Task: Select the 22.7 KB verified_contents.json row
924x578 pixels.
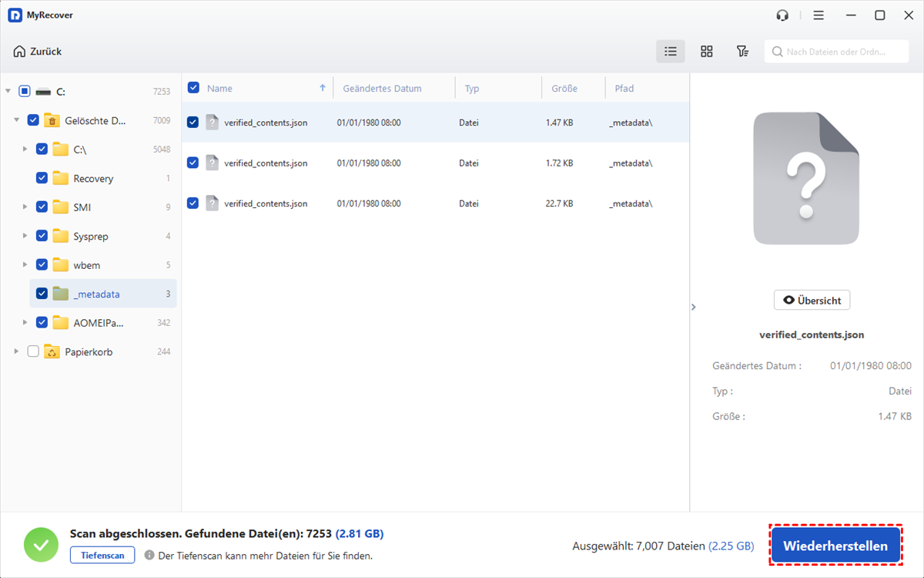Action: click(436, 203)
